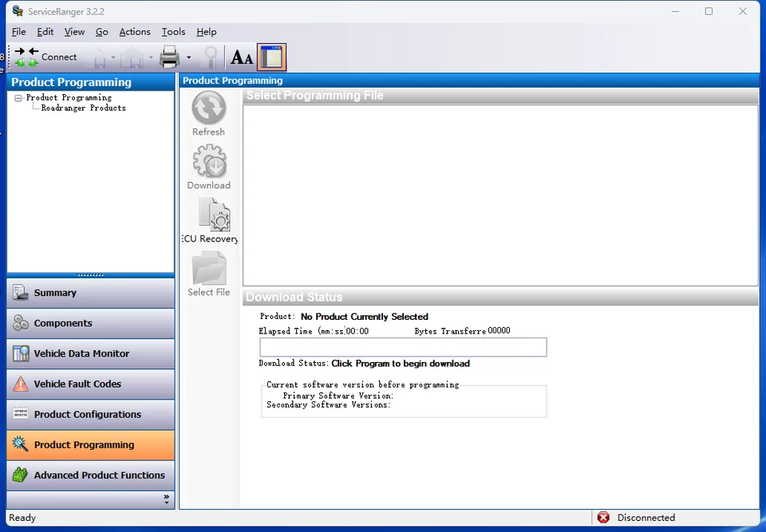This screenshot has height=532, width=766.
Task: Click the ECU Recovery icon
Action: pos(214,214)
